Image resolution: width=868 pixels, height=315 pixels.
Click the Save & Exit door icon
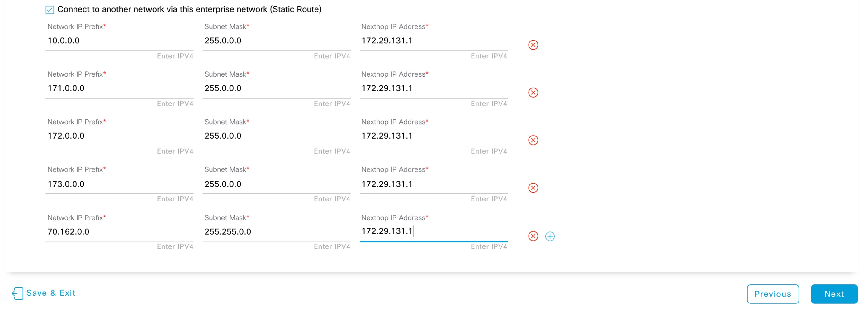17,293
